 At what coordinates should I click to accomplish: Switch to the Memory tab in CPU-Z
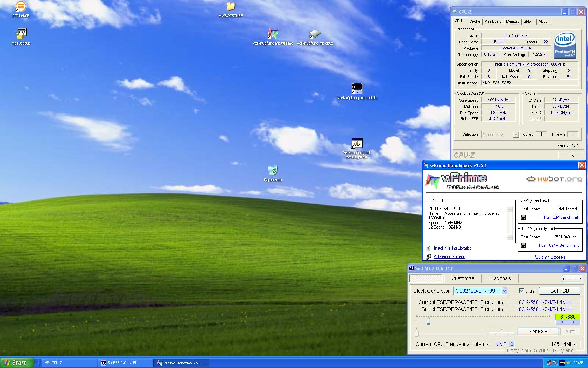coord(512,21)
